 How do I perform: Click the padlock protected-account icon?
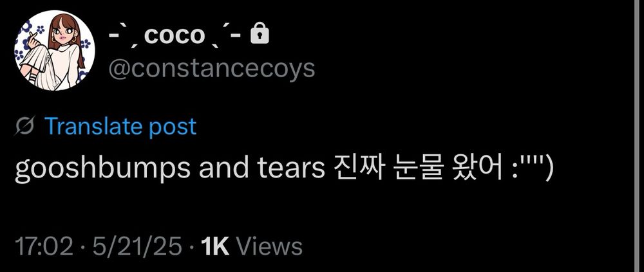[x=260, y=33]
